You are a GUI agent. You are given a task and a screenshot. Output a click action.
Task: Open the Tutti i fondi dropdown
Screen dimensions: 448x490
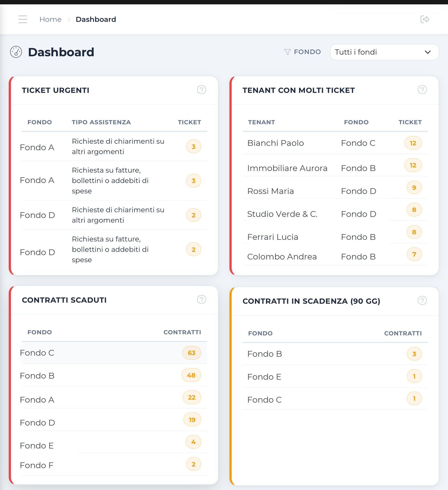point(384,52)
